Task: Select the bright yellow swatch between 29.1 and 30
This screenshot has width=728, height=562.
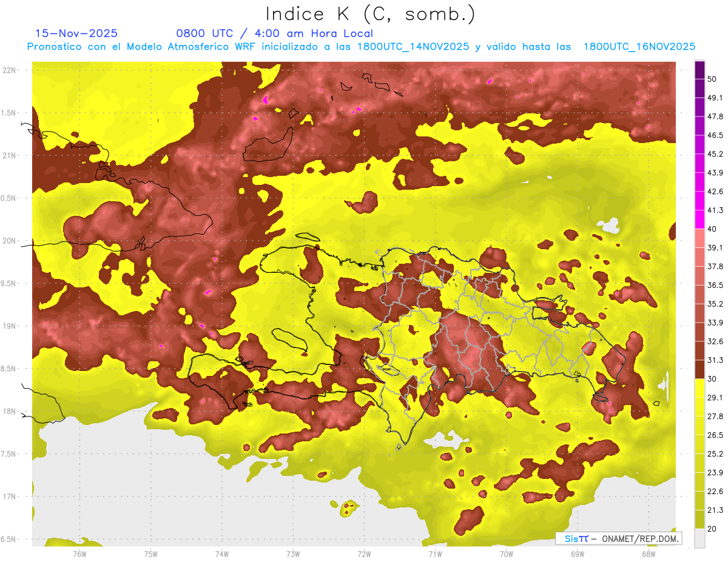Action: (699, 388)
